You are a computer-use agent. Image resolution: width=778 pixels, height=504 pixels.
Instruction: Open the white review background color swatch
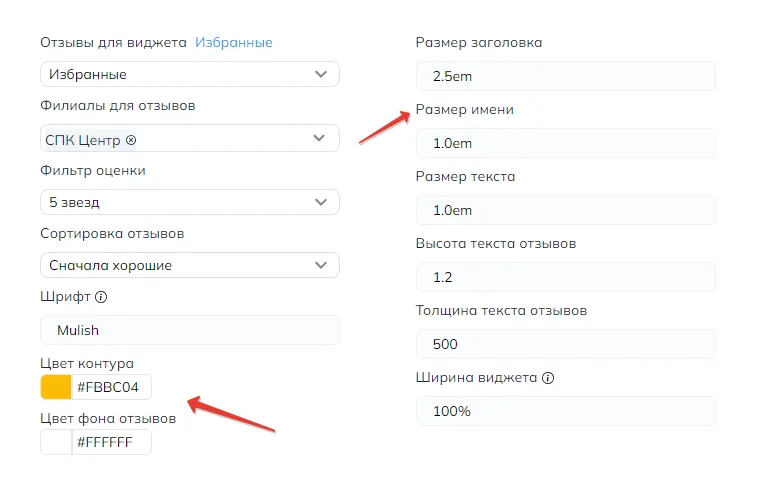tap(56, 442)
